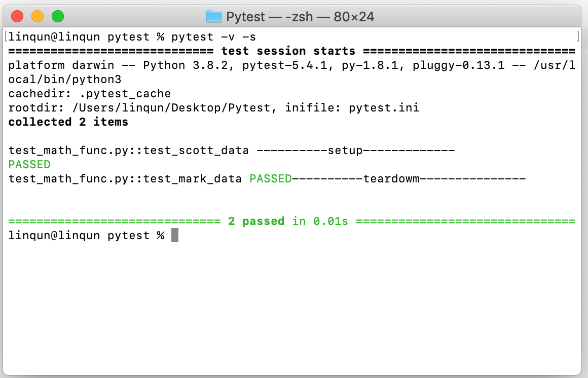The image size is (588, 378).
Task: Click the test_mark_data test name
Action: [192, 179]
